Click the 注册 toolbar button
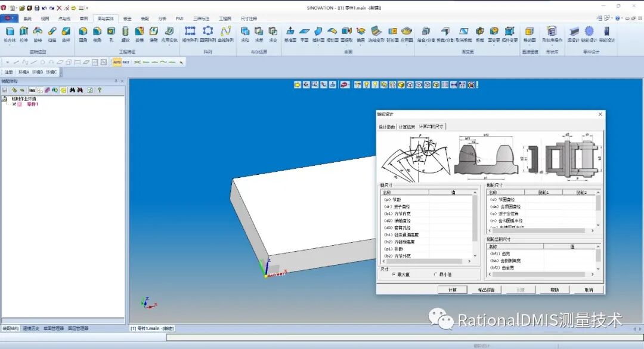644x349 pixels. [x=9, y=72]
